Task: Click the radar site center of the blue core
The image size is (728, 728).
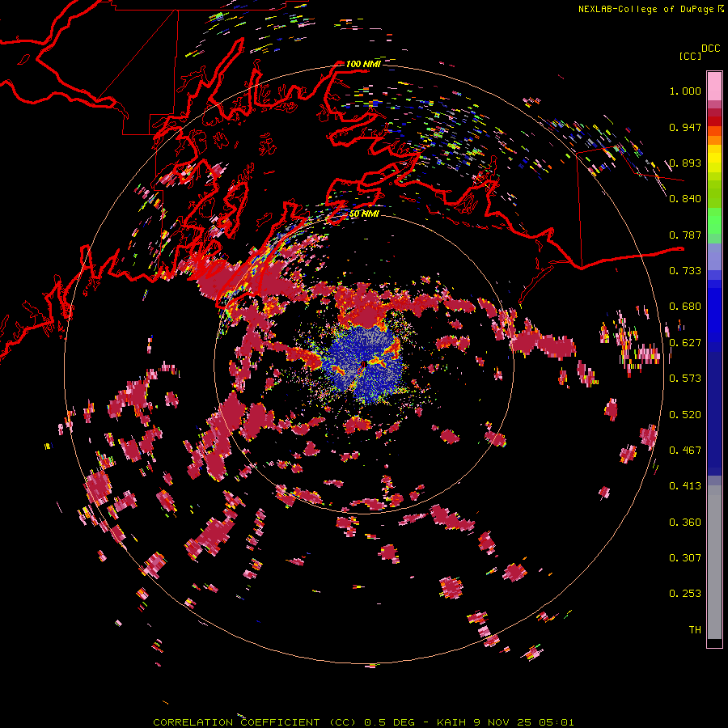Action: click(363, 364)
